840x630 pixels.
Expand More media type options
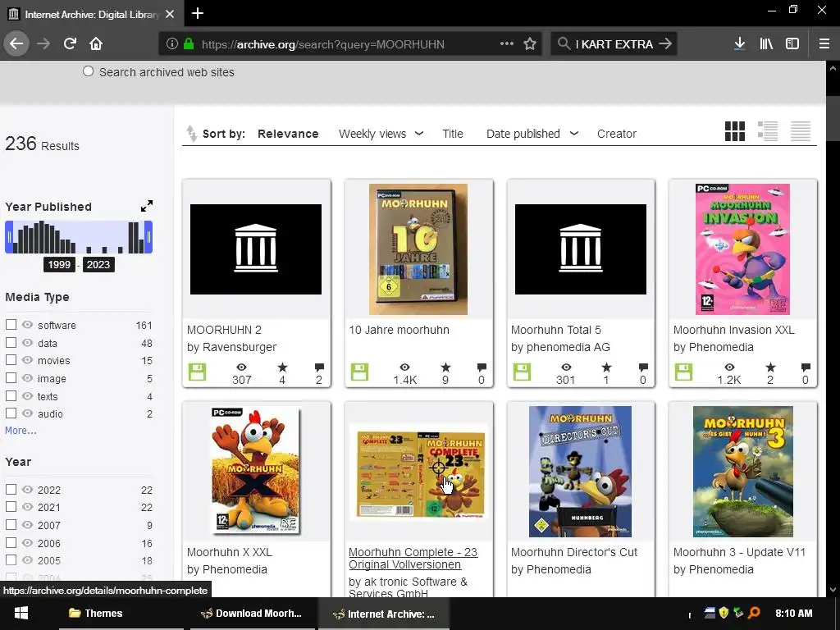point(21,430)
